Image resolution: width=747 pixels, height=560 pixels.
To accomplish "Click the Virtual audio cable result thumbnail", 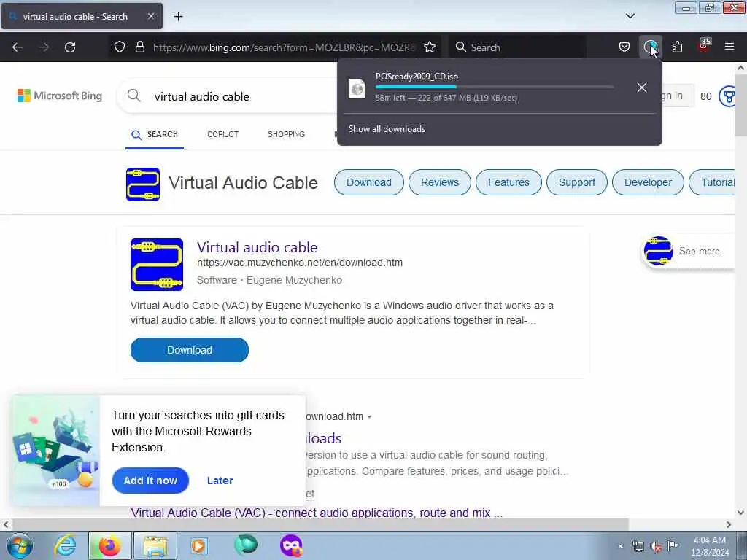I will pos(157,264).
